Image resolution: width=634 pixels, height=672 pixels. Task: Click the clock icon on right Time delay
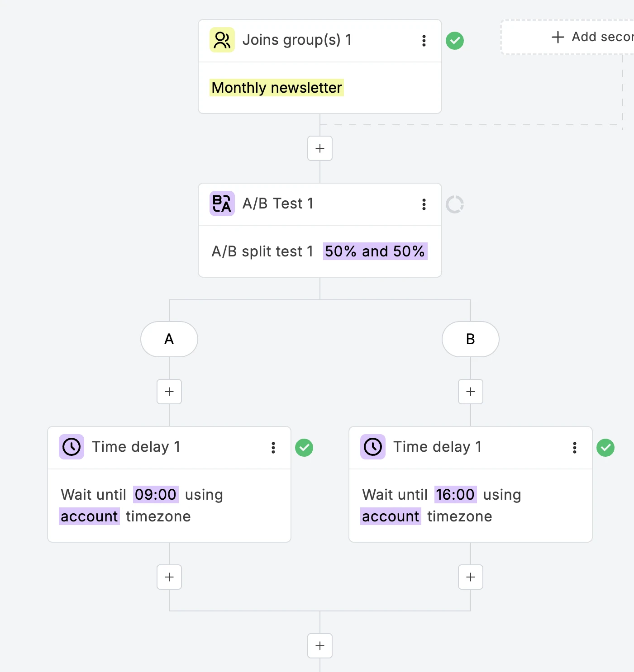372,447
